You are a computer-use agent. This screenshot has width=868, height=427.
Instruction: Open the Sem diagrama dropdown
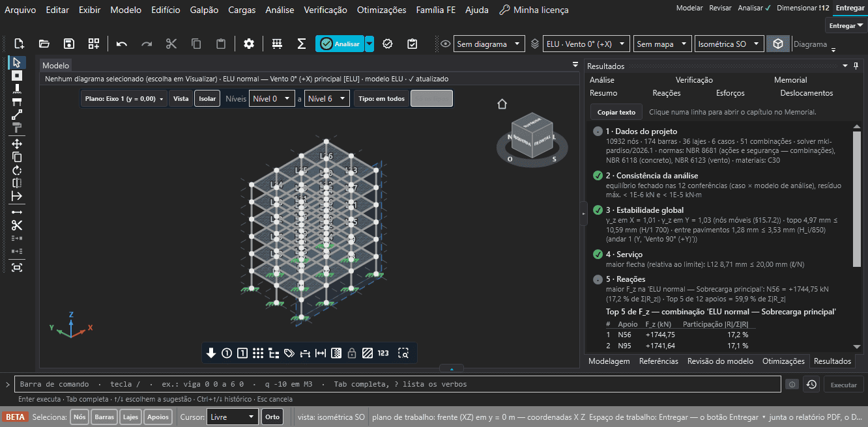coord(489,44)
